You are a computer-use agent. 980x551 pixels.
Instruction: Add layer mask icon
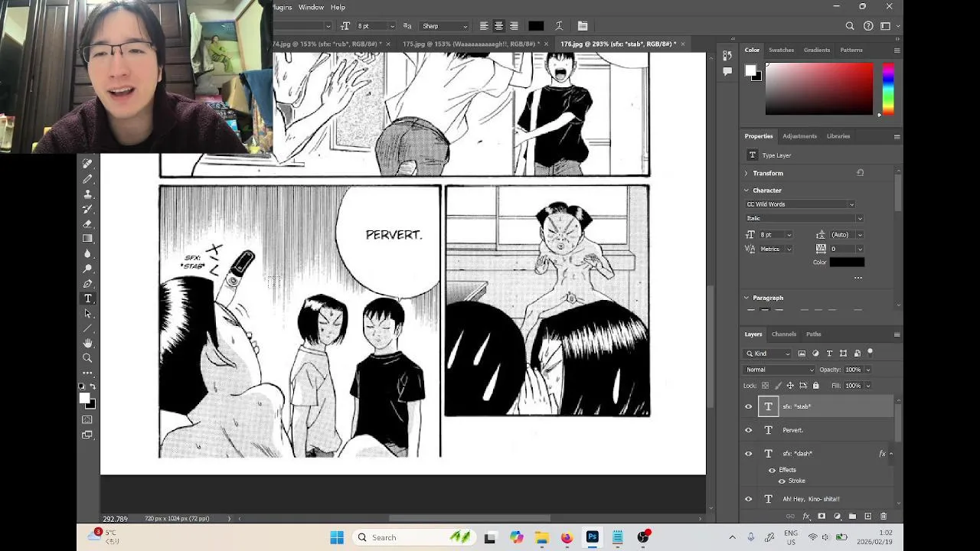click(x=822, y=517)
